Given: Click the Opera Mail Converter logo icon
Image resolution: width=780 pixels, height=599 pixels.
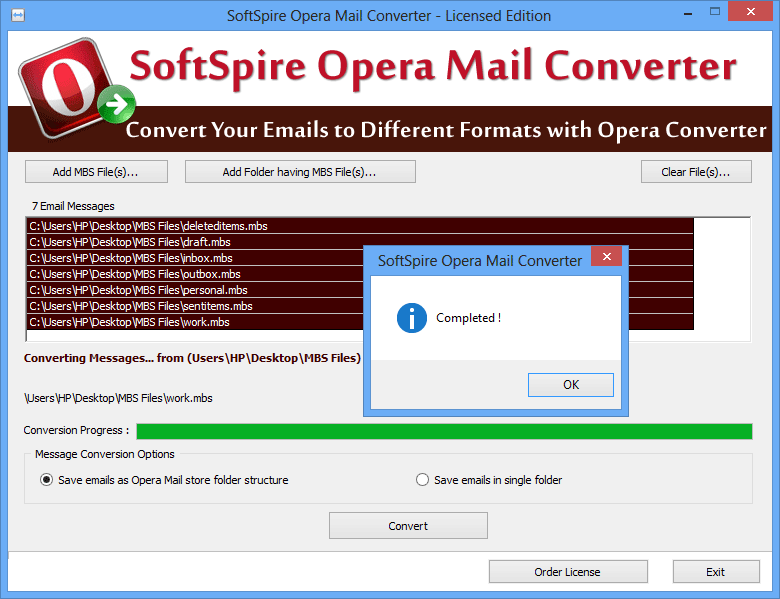Looking at the screenshot, I should pyautogui.click(x=76, y=89).
